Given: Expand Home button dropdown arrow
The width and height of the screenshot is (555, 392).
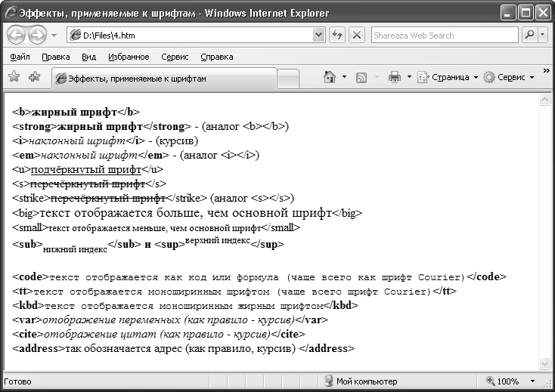Looking at the screenshot, I should pos(344,77).
